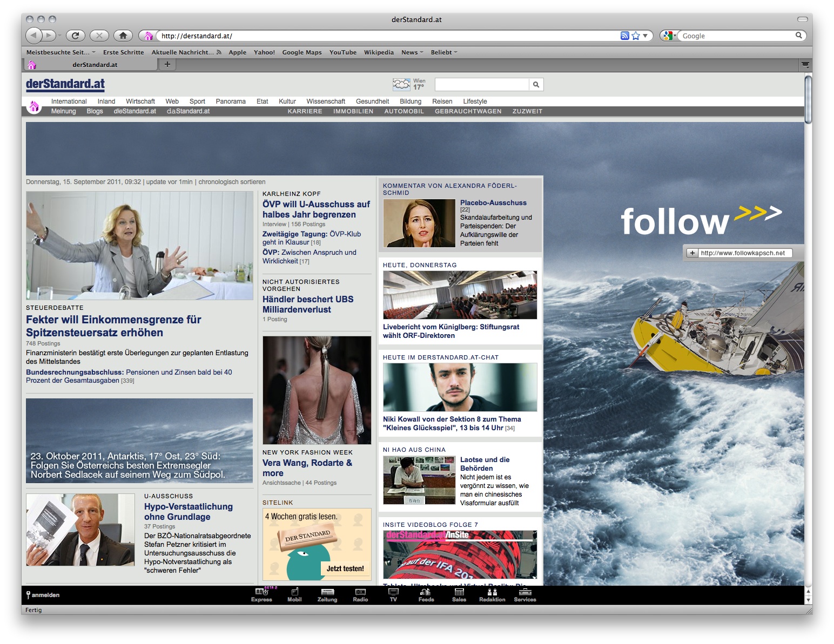The width and height of the screenshot is (834, 644).
Task: Open the Niki Kowall chat portrait image
Action: 460,387
